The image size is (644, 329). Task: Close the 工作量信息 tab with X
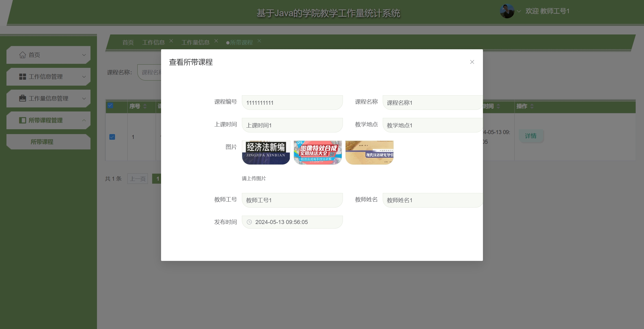(216, 41)
